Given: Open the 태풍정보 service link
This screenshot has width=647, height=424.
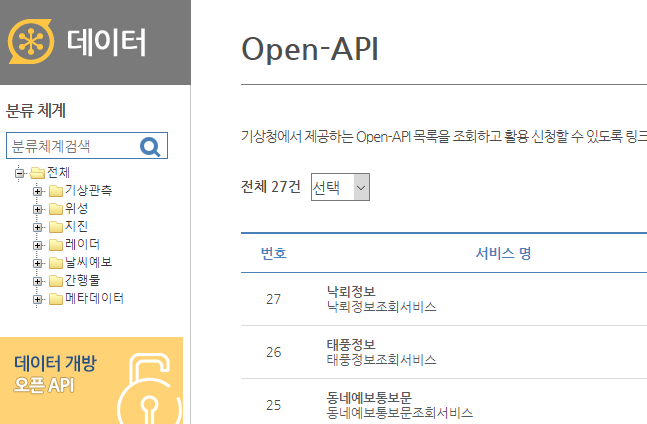Looking at the screenshot, I should tap(351, 345).
